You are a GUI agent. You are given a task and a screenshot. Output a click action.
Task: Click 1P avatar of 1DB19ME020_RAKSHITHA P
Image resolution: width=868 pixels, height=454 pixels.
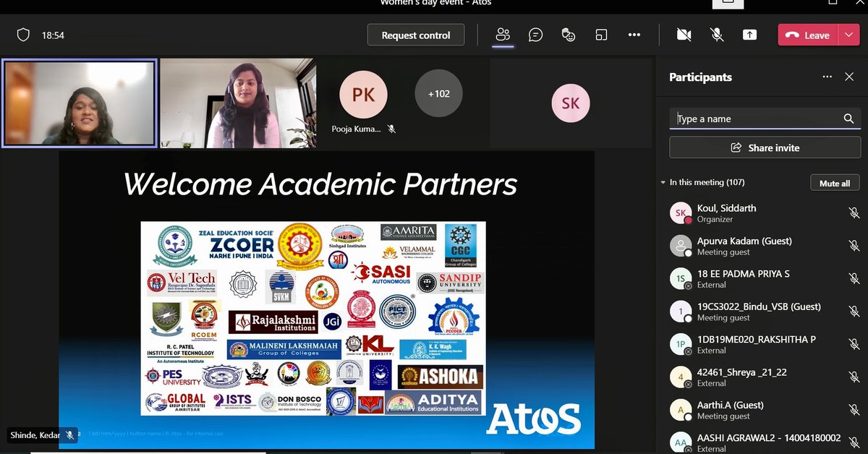click(x=681, y=345)
